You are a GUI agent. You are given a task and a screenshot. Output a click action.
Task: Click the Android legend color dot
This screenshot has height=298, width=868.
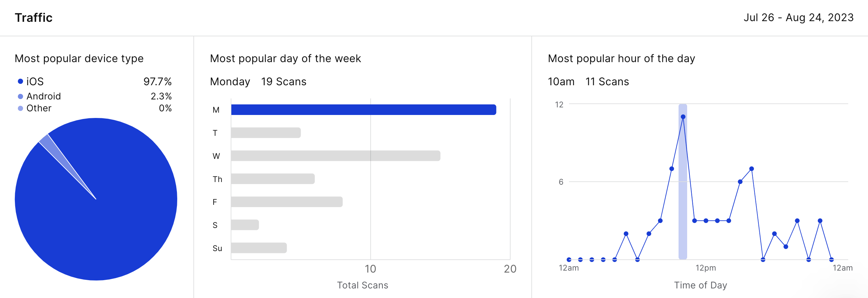click(x=20, y=96)
